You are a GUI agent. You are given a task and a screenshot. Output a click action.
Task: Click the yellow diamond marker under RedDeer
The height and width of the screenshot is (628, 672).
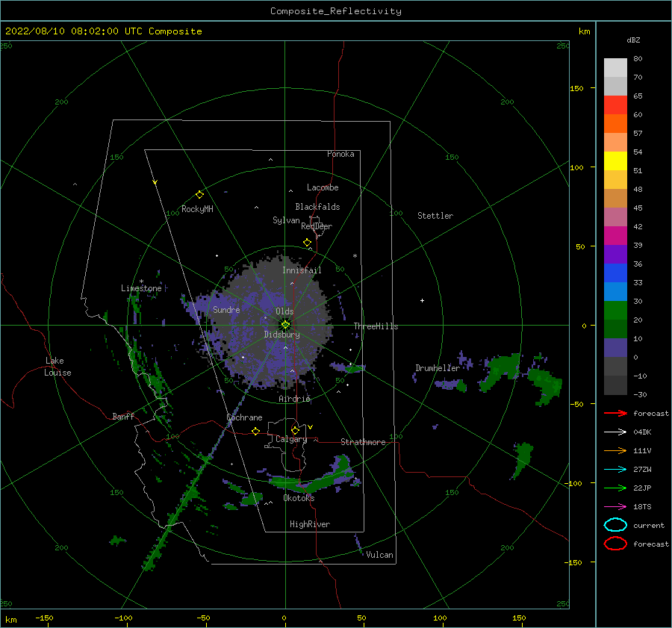(x=308, y=243)
